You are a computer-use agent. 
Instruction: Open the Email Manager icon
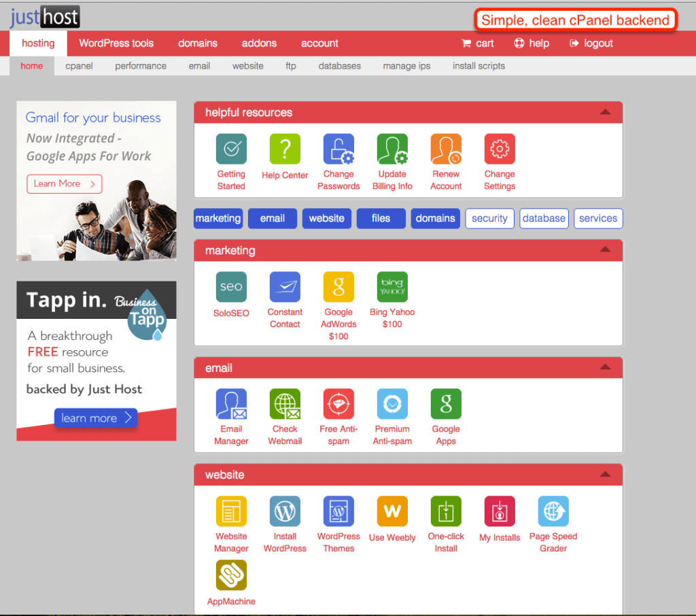(x=231, y=404)
